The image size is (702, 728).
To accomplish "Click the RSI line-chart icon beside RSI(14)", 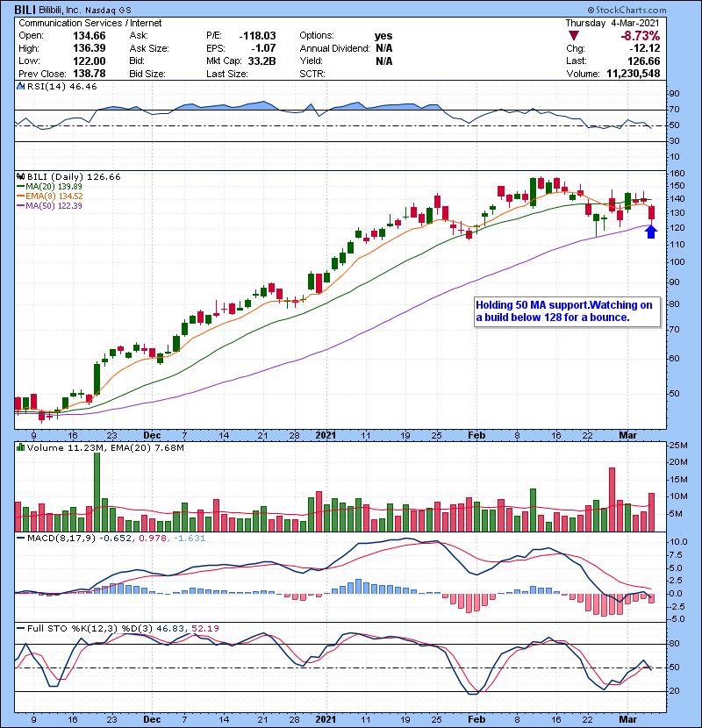I will click(20, 86).
